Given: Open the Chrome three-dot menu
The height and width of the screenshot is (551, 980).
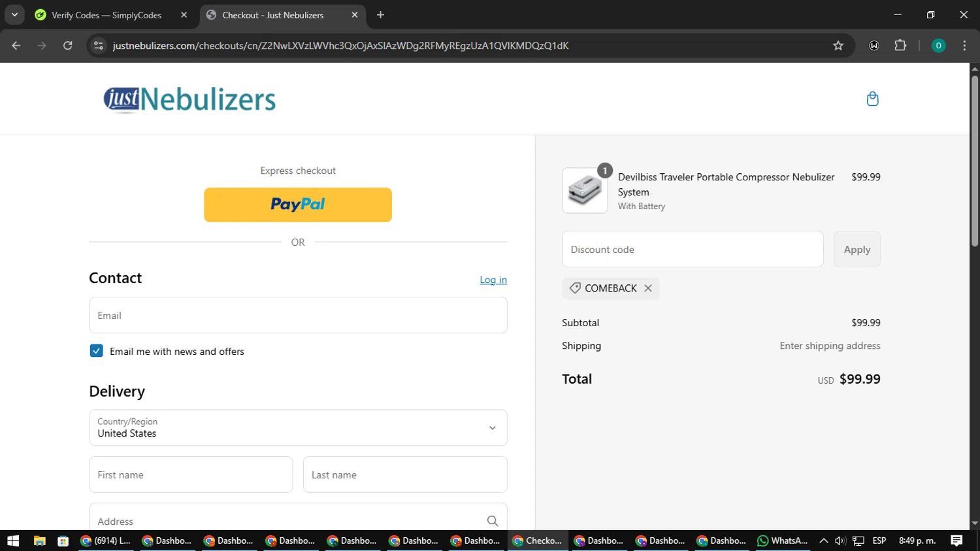Looking at the screenshot, I should pos(964,46).
